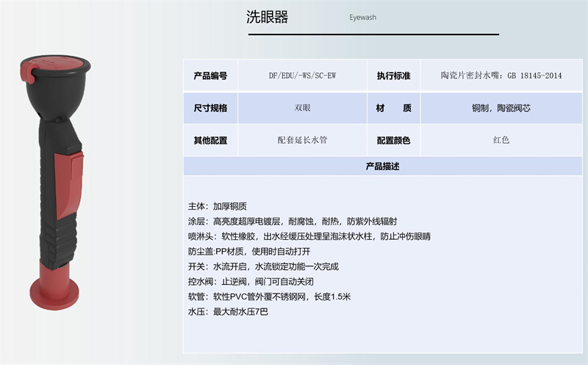Select the 其他配置 label cell

[210, 141]
